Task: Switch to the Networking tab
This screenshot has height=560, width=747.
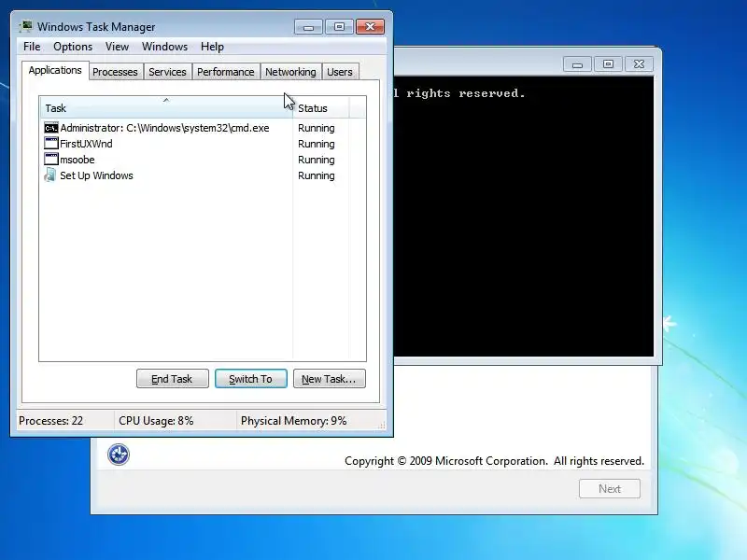Action: pos(290,72)
